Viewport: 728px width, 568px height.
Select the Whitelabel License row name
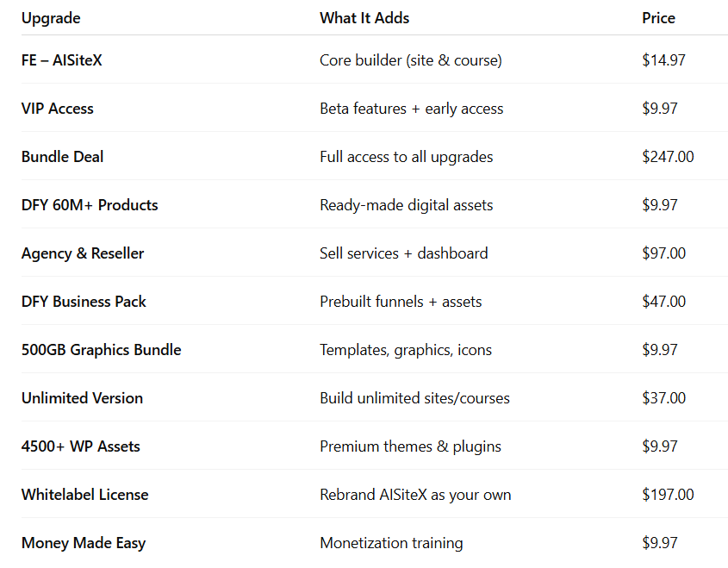85,495
